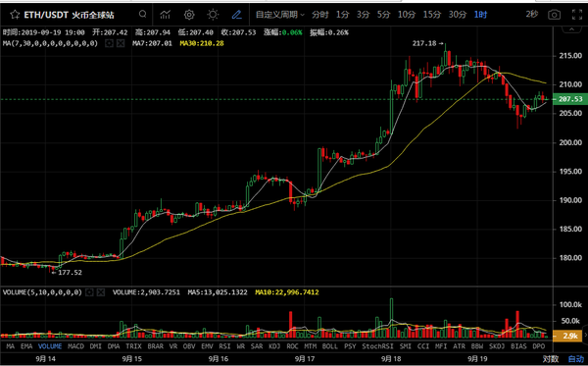
Task: Enable the MA indicator in bottom list
Action: [11, 346]
